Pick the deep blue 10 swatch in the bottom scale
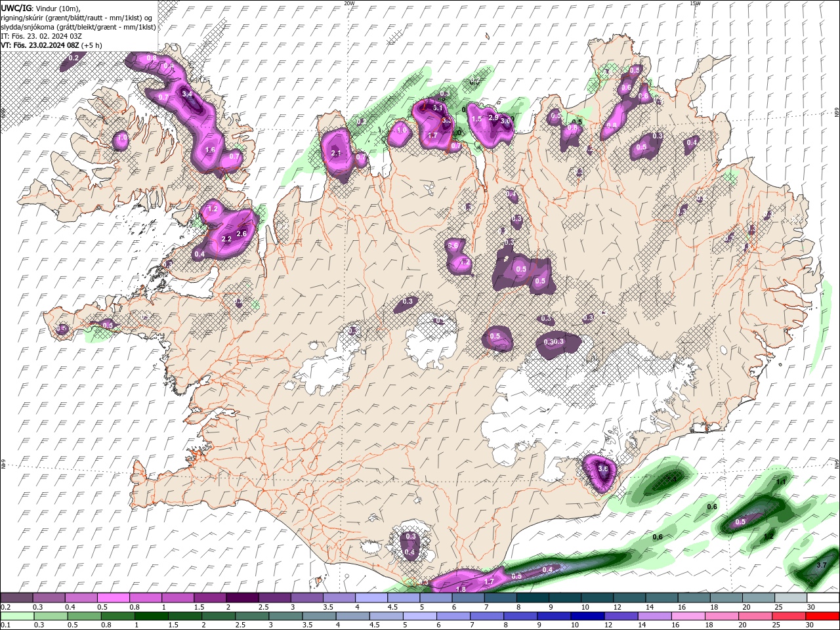Image resolution: width=840 pixels, height=630 pixels. click(587, 616)
